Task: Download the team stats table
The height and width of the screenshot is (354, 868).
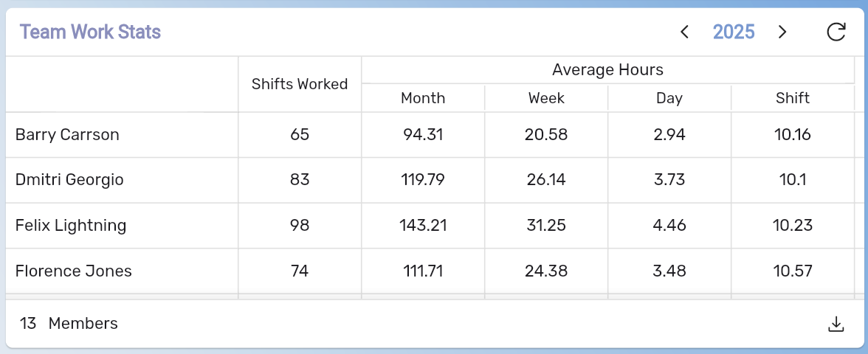Action: pyautogui.click(x=836, y=324)
